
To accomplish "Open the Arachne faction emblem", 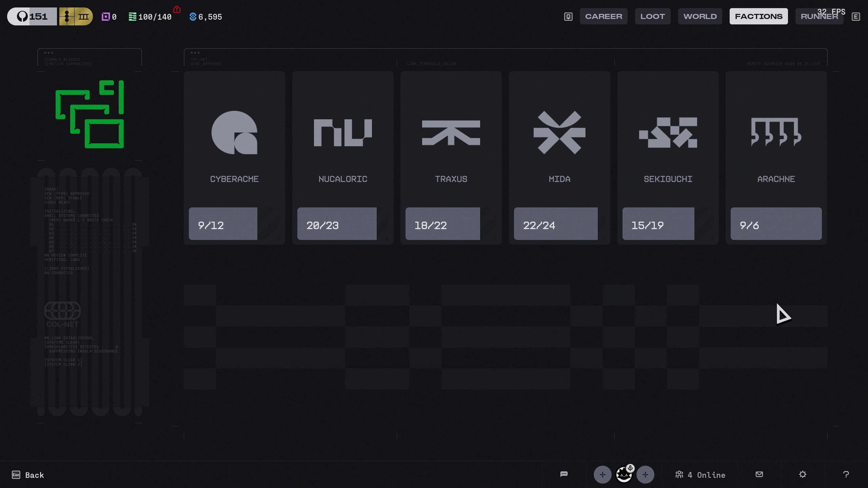I will 776,133.
